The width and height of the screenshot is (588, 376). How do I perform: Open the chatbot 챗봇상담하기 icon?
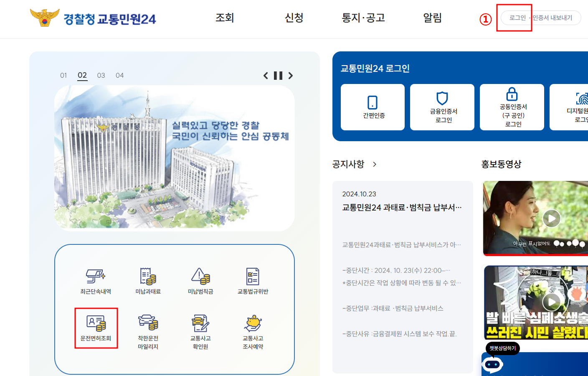coord(492,365)
